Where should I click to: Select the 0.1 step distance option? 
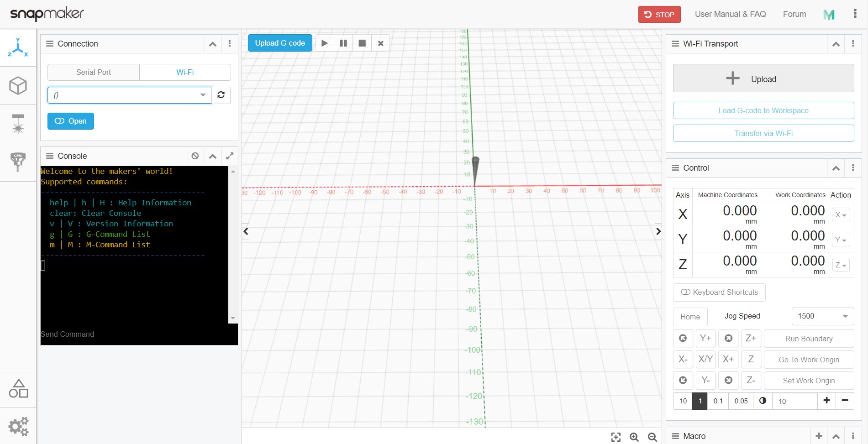coord(718,401)
